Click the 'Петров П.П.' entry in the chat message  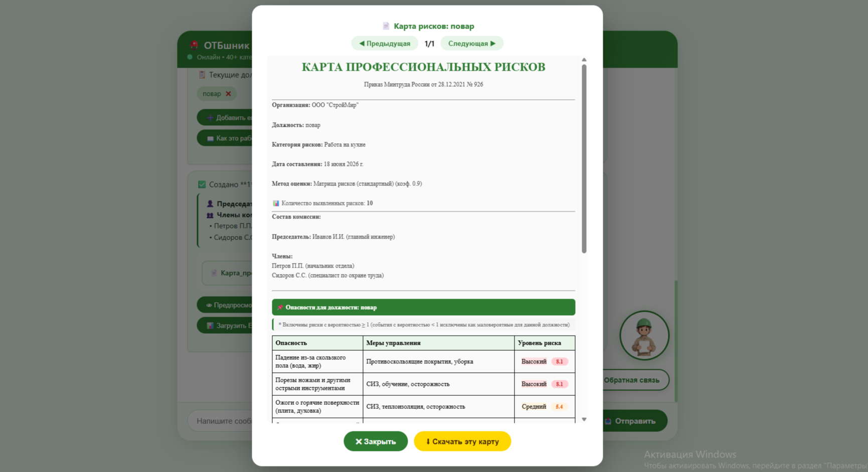233,226
